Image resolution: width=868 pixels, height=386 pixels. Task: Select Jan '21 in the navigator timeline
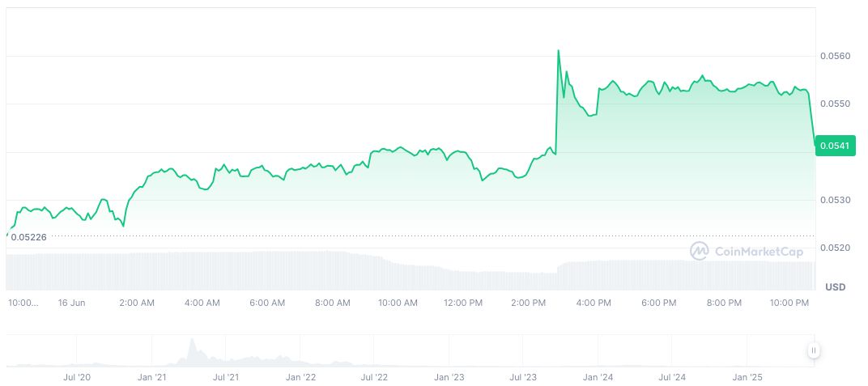151,377
